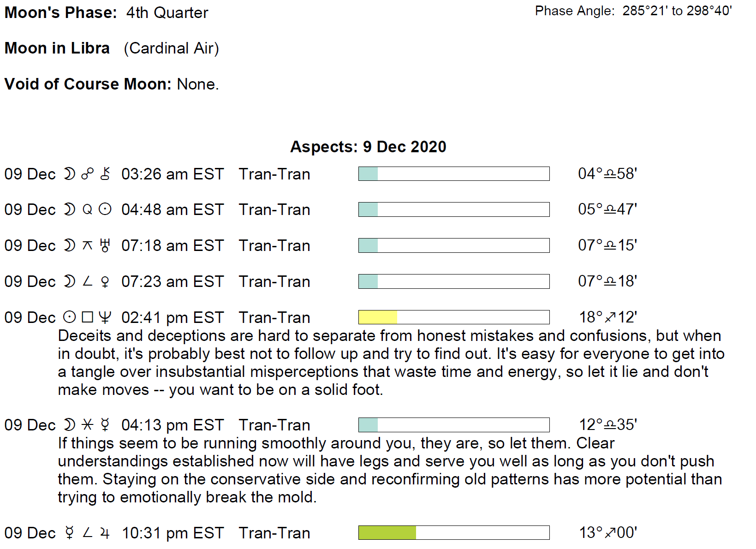Click the sextile symbol in the 04:13 pm row
Screen dimensions: 756x549
[x=87, y=425]
